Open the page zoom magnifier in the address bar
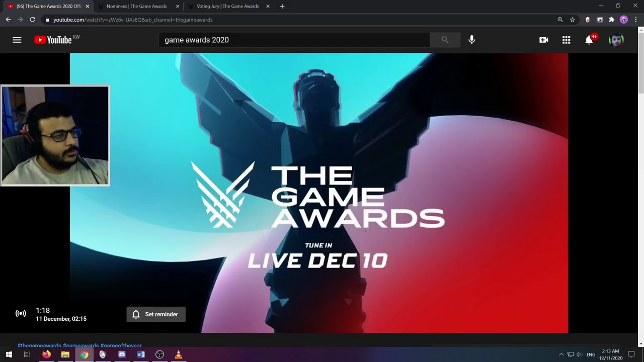Viewport: 644px width, 362px height. point(560,20)
